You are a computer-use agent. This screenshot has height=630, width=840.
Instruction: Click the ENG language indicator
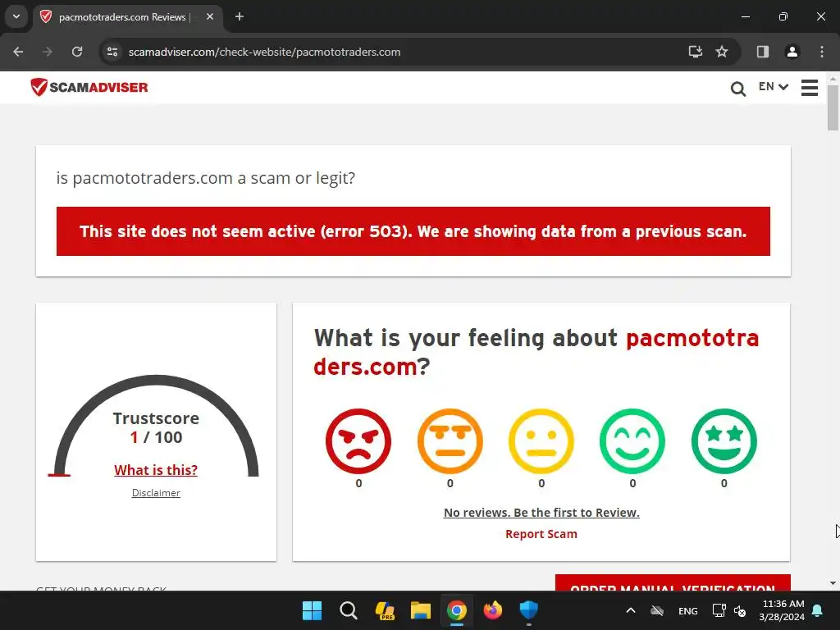(688, 610)
